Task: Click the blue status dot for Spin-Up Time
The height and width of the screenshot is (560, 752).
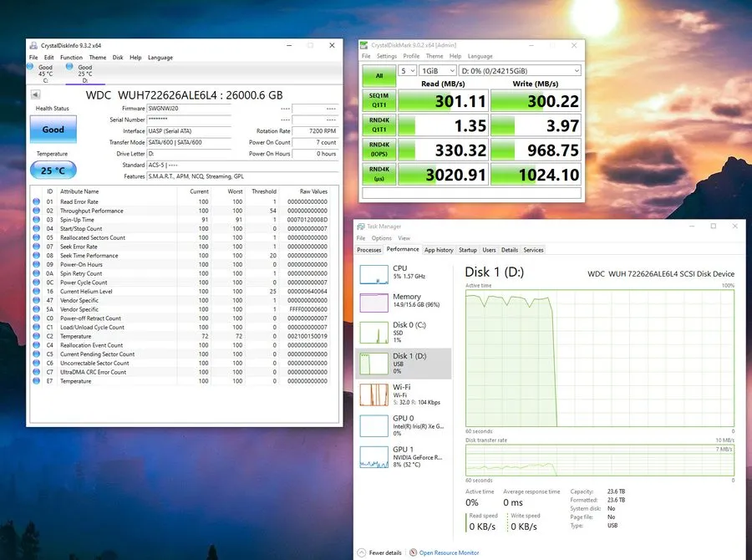Action: point(37,220)
